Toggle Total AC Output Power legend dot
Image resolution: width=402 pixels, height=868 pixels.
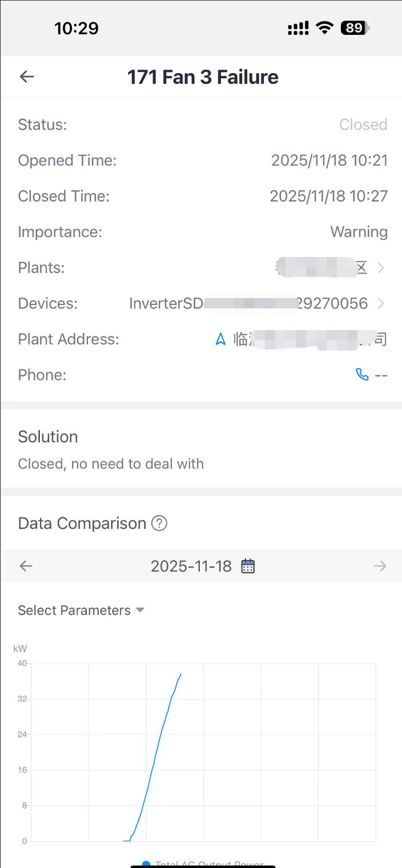click(146, 864)
